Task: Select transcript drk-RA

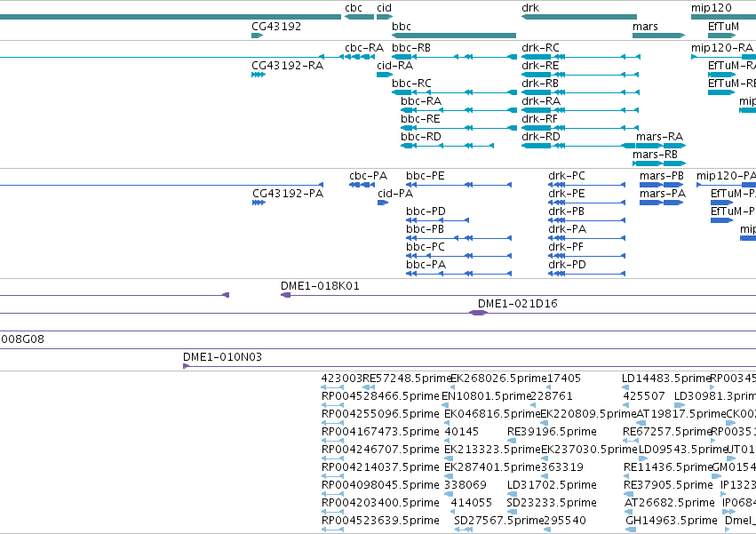Action: 580,110
